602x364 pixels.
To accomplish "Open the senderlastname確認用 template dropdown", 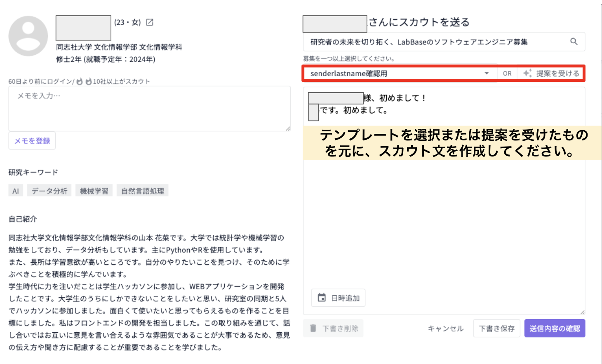I will coord(396,73).
